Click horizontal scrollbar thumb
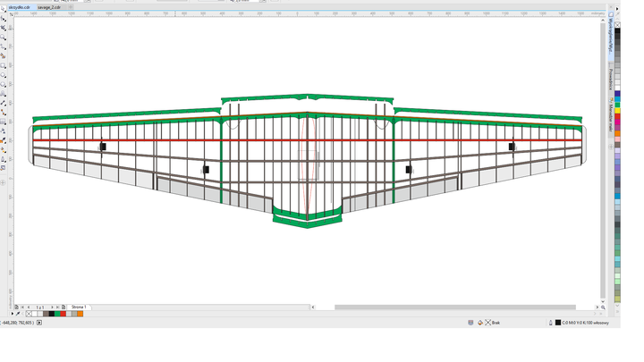Viewport: 644px width, 362px height. (x=455, y=307)
